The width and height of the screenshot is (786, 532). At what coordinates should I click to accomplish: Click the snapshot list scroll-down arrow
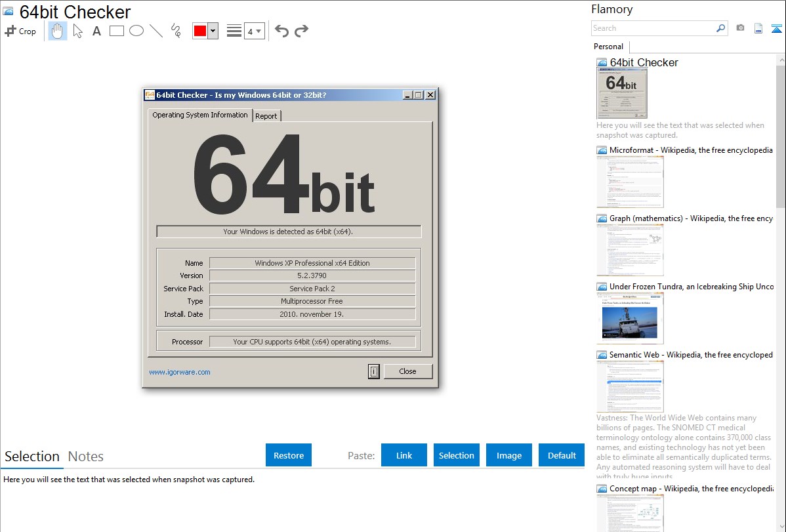coord(781,527)
